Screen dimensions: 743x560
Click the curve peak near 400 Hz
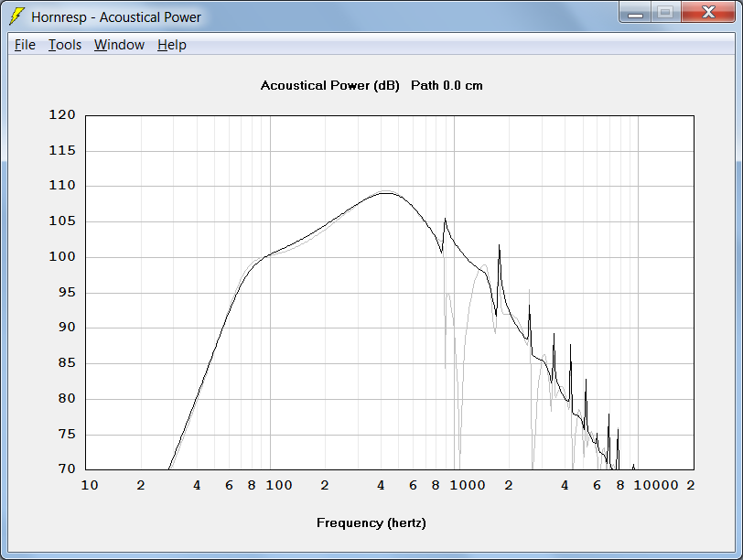click(x=386, y=193)
